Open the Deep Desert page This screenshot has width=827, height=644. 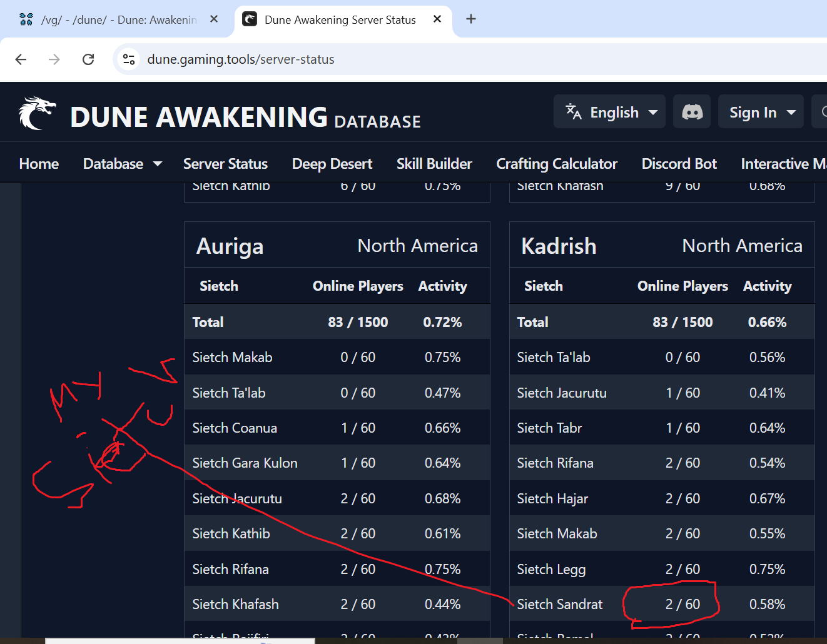pyautogui.click(x=332, y=164)
